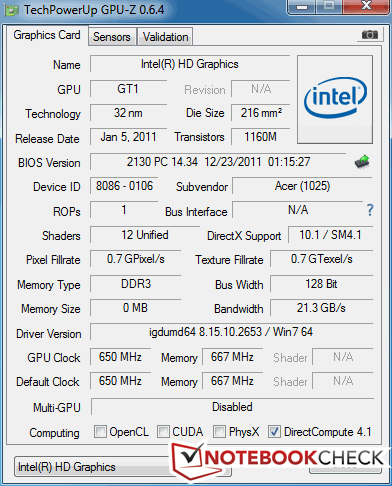The image size is (392, 486).
Task: Click the GPU-Z title bar app icon
Action: click(x=11, y=11)
